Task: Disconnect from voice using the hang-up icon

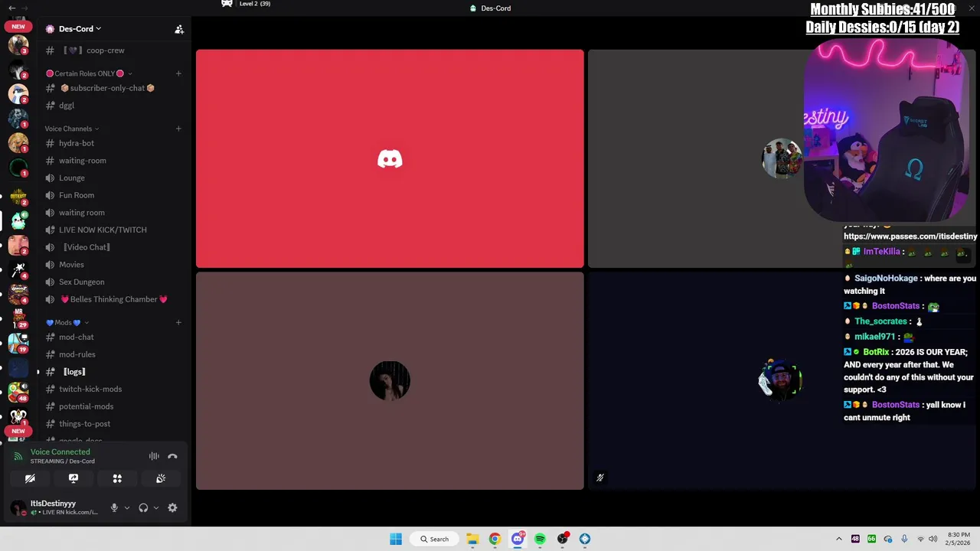Action: 172,456
